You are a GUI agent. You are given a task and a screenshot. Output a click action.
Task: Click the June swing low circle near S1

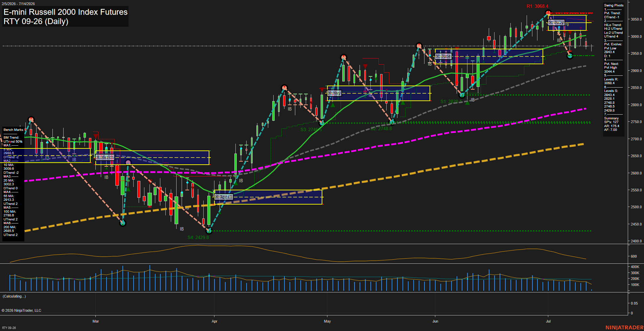click(x=462, y=95)
